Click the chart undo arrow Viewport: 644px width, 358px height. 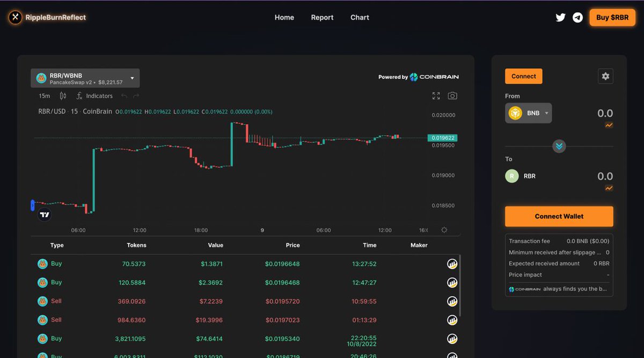pyautogui.click(x=124, y=96)
